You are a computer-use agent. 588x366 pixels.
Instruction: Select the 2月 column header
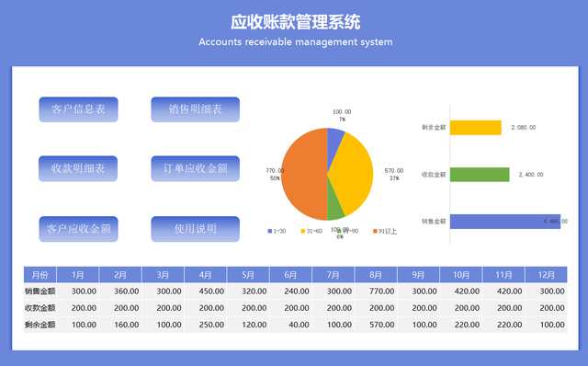coord(120,275)
